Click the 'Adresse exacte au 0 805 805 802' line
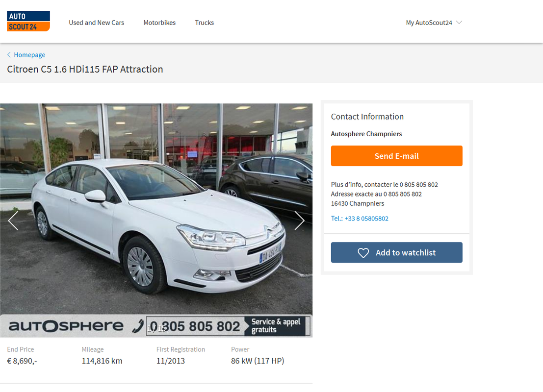 pyautogui.click(x=376, y=194)
